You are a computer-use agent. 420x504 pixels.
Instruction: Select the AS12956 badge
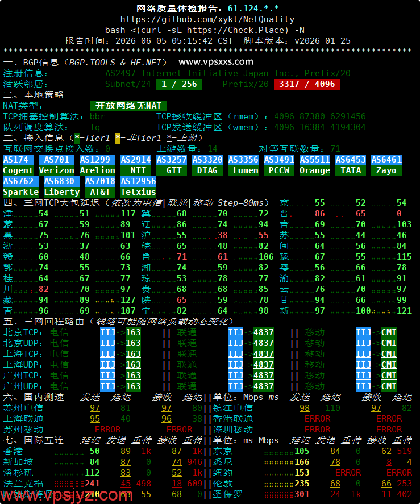pos(138,181)
